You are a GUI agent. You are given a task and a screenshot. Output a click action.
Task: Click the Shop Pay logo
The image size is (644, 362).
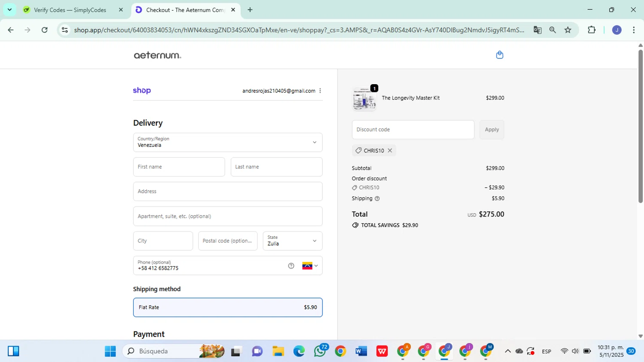point(142,91)
